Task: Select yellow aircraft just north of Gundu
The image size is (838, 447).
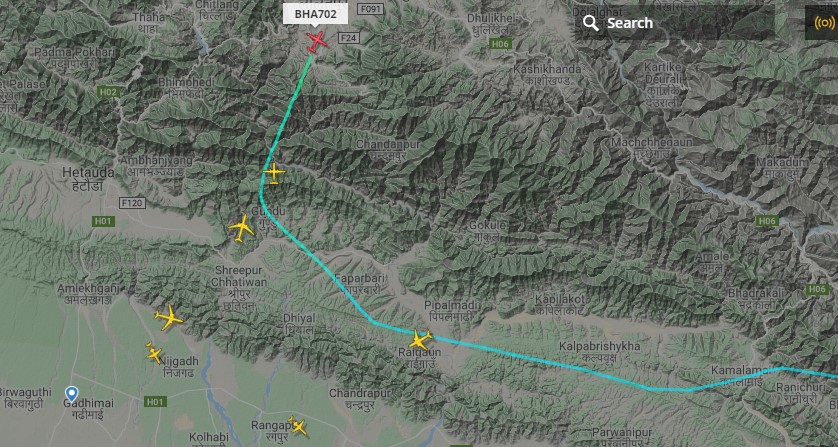Action: point(274,173)
